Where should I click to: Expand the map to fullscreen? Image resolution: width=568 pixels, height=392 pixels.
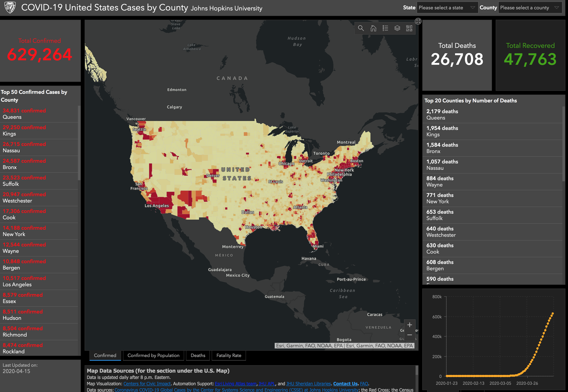(418, 21)
